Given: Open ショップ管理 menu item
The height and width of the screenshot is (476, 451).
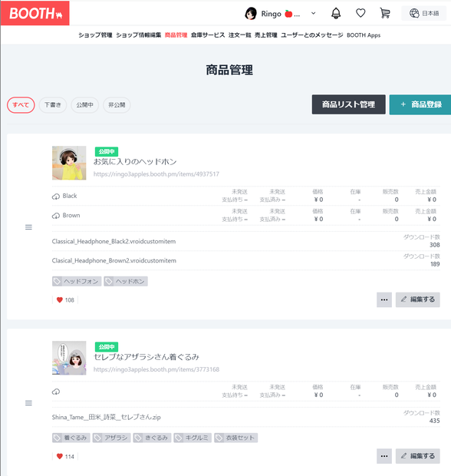Looking at the screenshot, I should click(95, 35).
